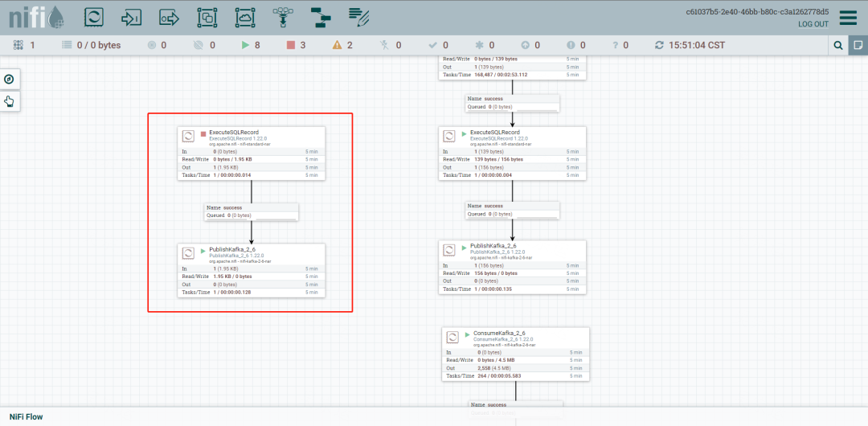Click the locally modified and stale exclamation icon

pos(571,46)
